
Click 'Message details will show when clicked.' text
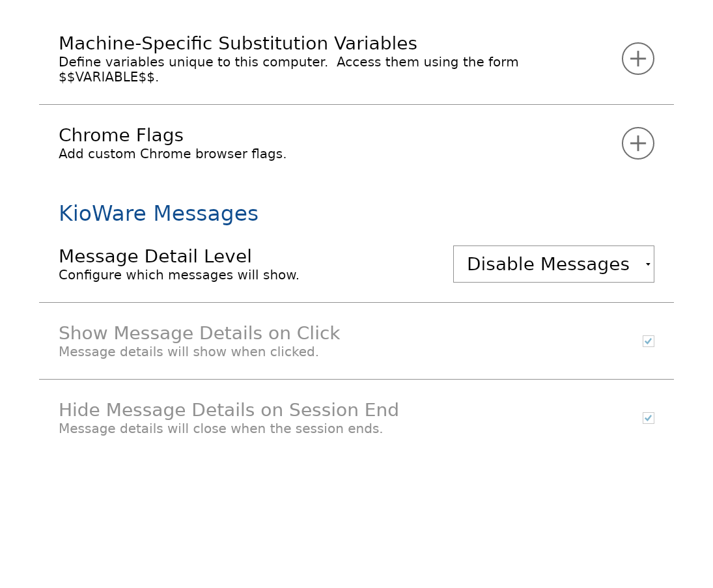click(x=189, y=352)
